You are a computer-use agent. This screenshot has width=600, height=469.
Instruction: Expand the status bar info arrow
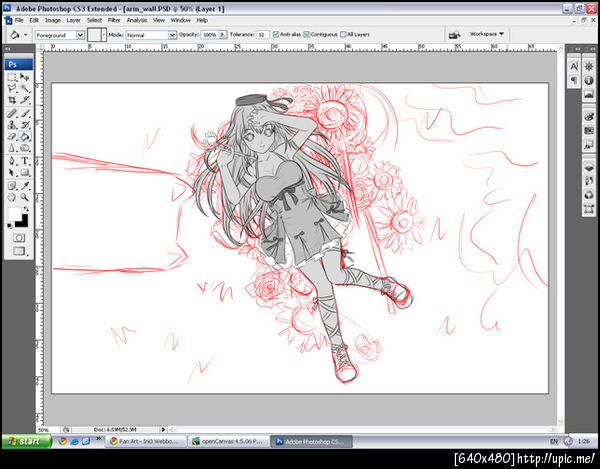pos(163,430)
